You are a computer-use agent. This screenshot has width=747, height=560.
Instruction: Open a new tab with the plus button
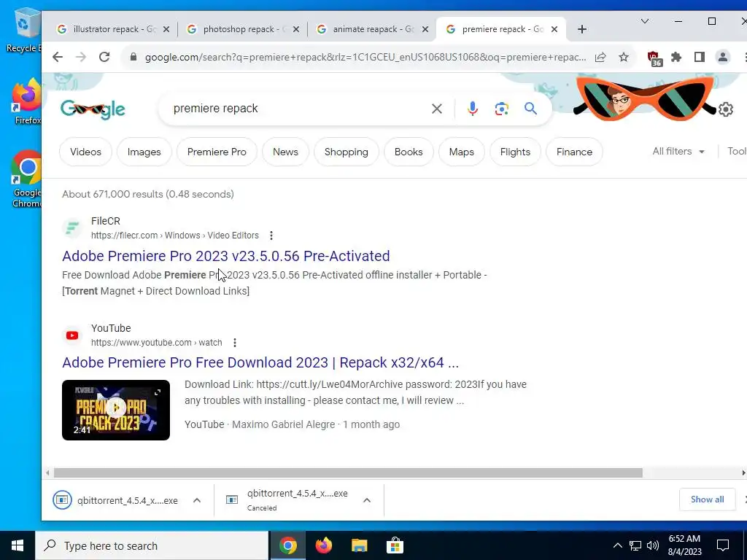pyautogui.click(x=581, y=29)
